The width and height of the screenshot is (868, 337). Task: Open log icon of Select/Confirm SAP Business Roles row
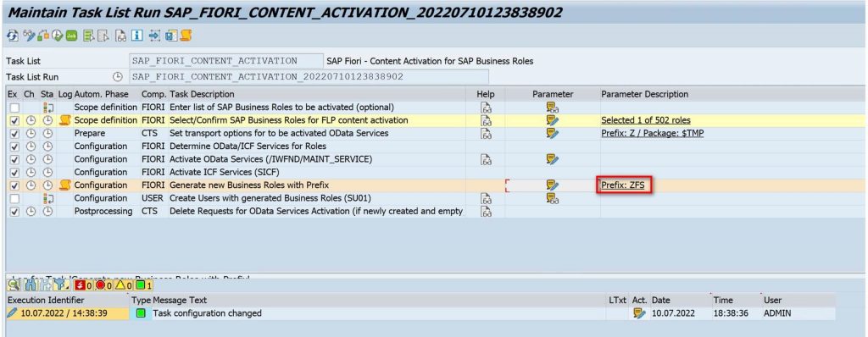click(64, 120)
